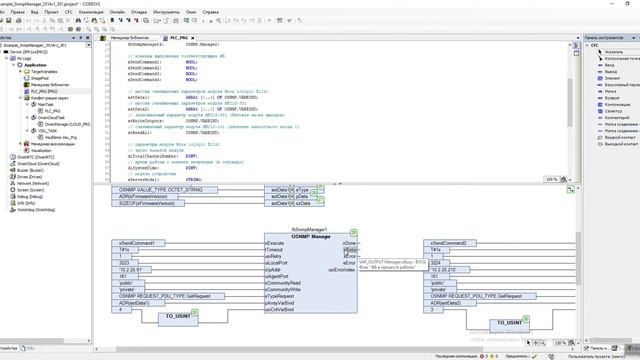Select the Контрольная точка tool
The width and height of the screenshot is (640, 360).
[x=618, y=58]
